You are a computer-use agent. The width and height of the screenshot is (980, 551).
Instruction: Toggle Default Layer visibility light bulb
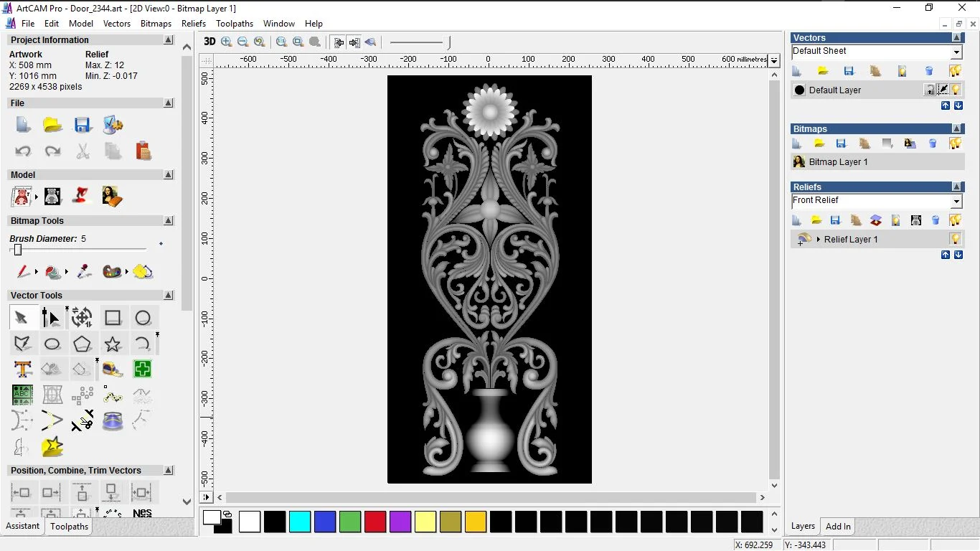[x=956, y=90]
